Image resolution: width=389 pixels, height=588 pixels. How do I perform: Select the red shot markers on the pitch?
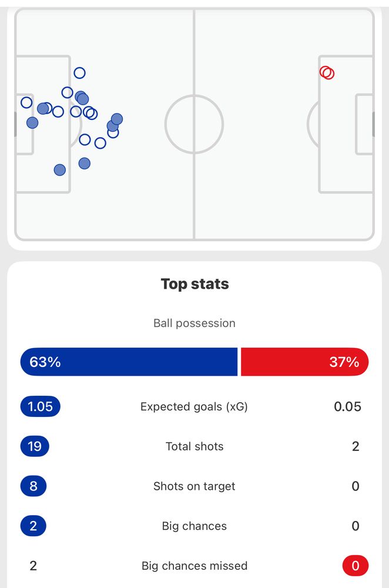(x=327, y=72)
